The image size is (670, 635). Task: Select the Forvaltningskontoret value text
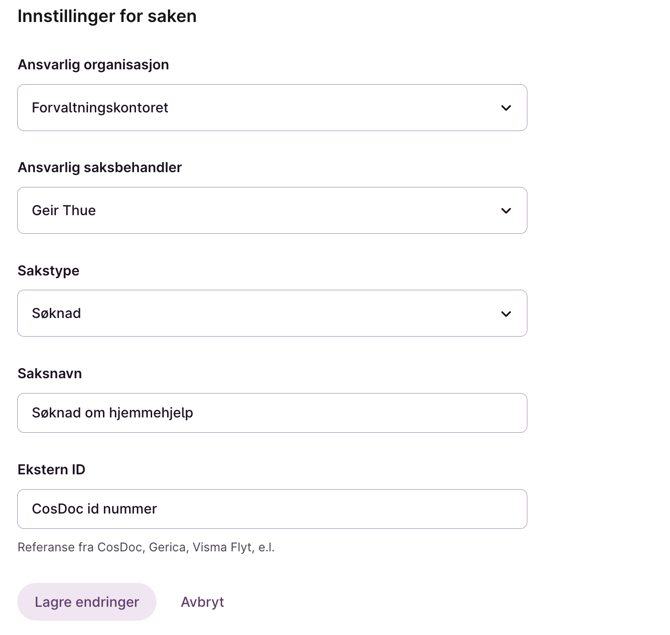[x=100, y=108]
